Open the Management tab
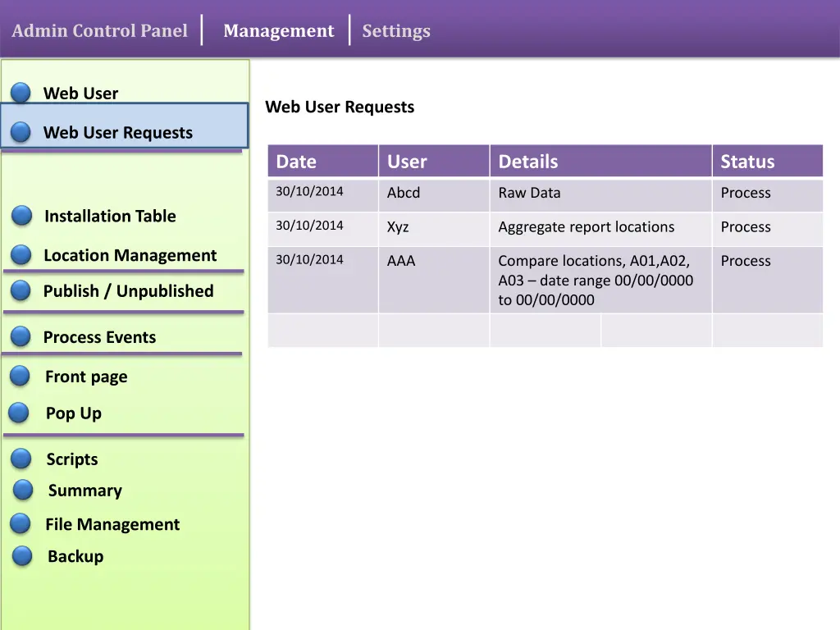Viewport: 840px width, 630px height. (278, 31)
